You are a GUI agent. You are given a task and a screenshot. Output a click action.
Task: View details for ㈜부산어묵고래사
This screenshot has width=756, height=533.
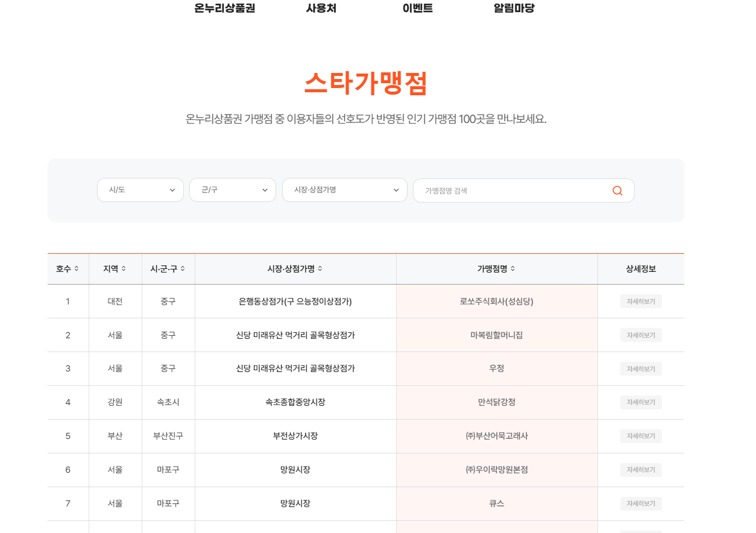640,436
